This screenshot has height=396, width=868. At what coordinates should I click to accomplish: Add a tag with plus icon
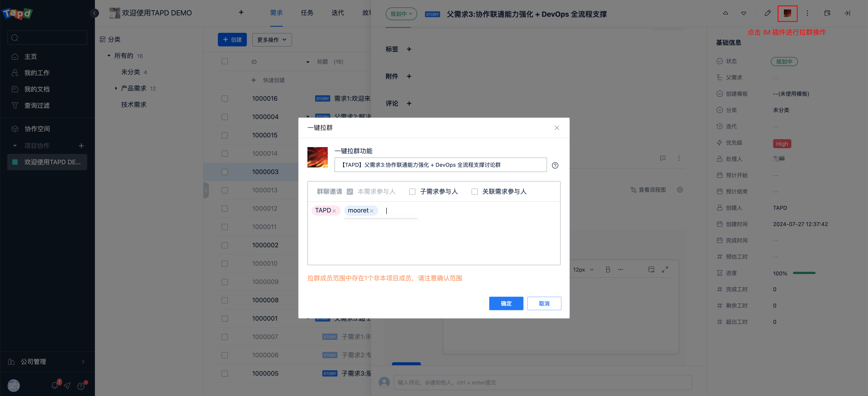[x=409, y=49]
